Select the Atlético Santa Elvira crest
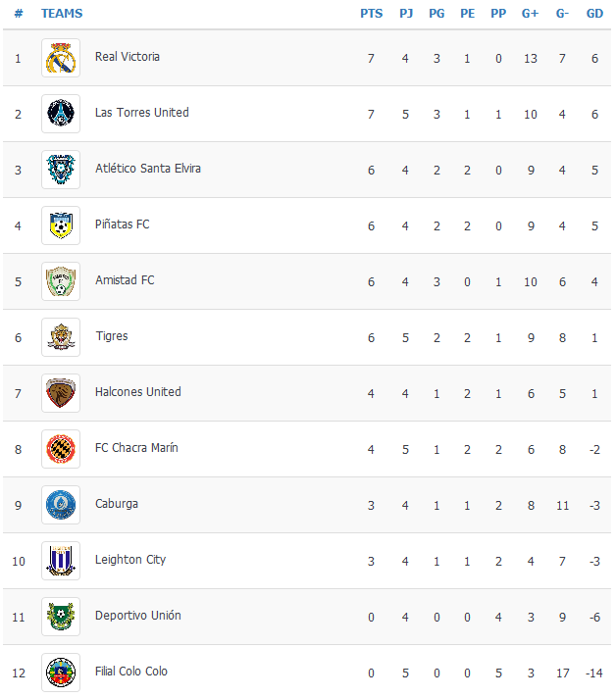The height and width of the screenshot is (698, 616). [x=61, y=170]
